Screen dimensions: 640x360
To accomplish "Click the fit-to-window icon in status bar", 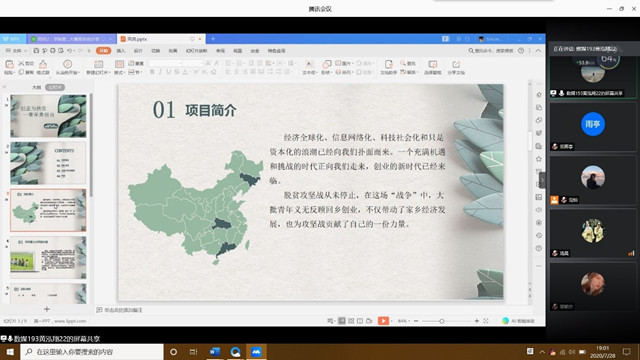I will coord(486,321).
